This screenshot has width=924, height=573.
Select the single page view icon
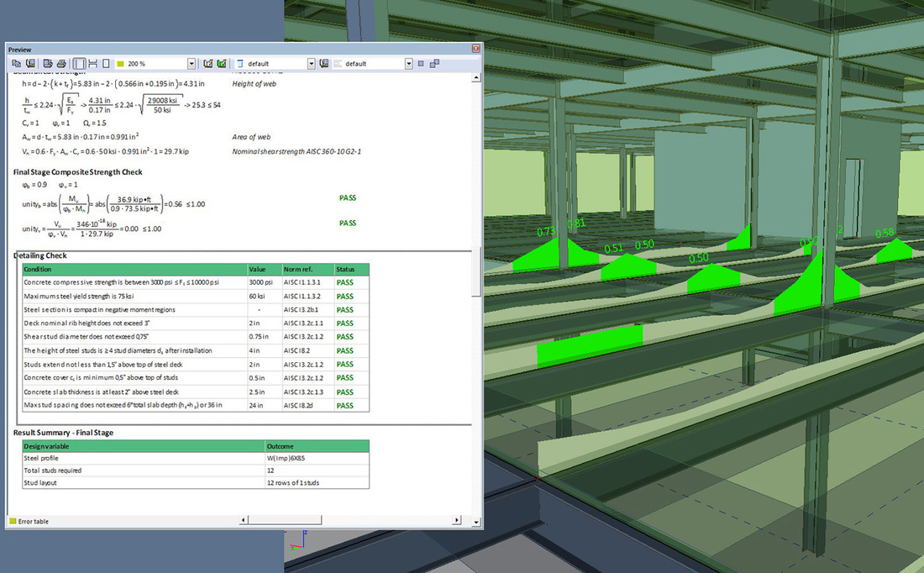(106, 64)
